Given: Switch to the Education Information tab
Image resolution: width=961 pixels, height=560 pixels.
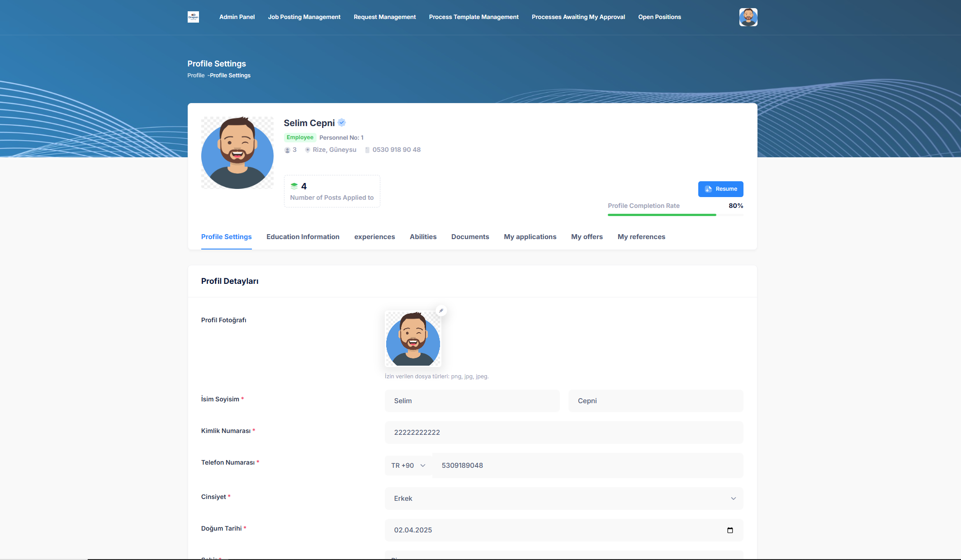Looking at the screenshot, I should 303,237.
